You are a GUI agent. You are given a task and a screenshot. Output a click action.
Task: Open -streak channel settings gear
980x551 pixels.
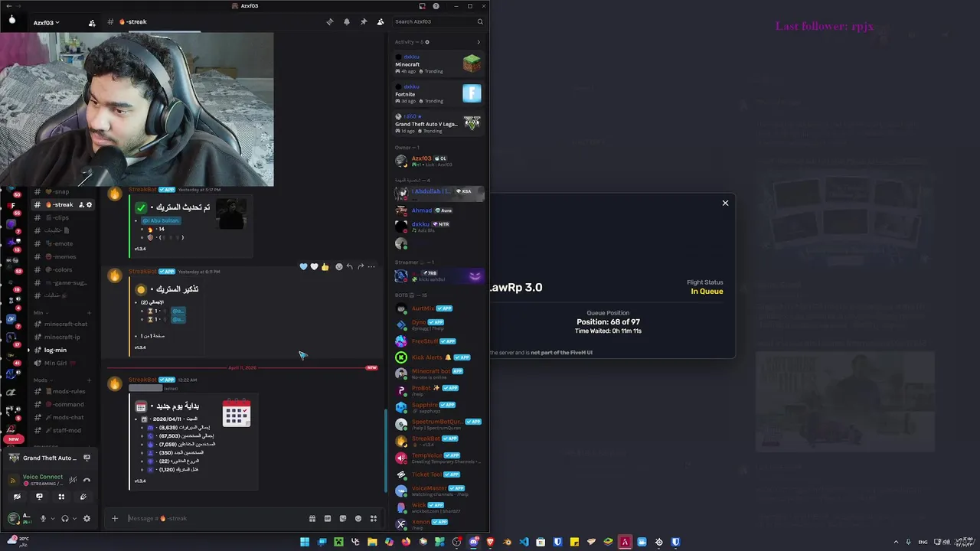point(90,204)
